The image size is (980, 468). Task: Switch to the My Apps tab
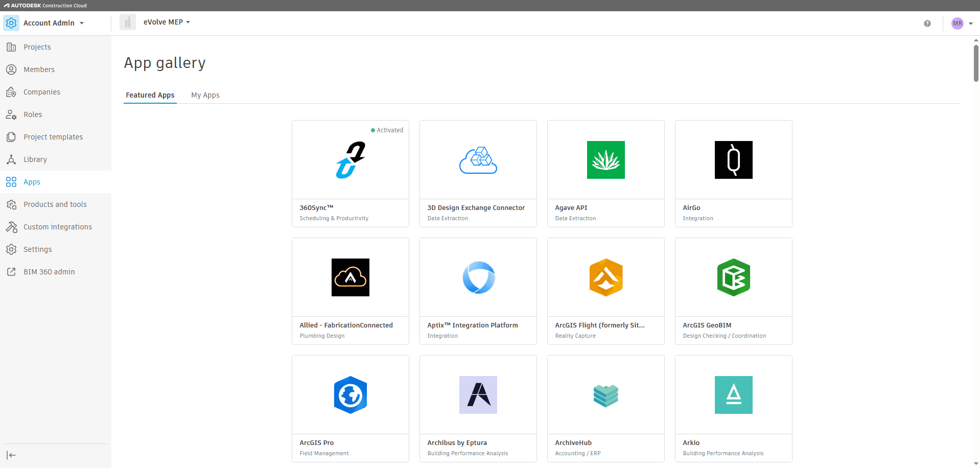coord(205,95)
